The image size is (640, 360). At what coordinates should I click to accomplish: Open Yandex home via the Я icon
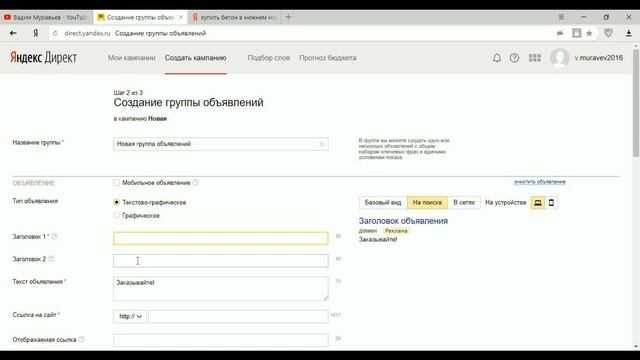pyautogui.click(x=36, y=33)
